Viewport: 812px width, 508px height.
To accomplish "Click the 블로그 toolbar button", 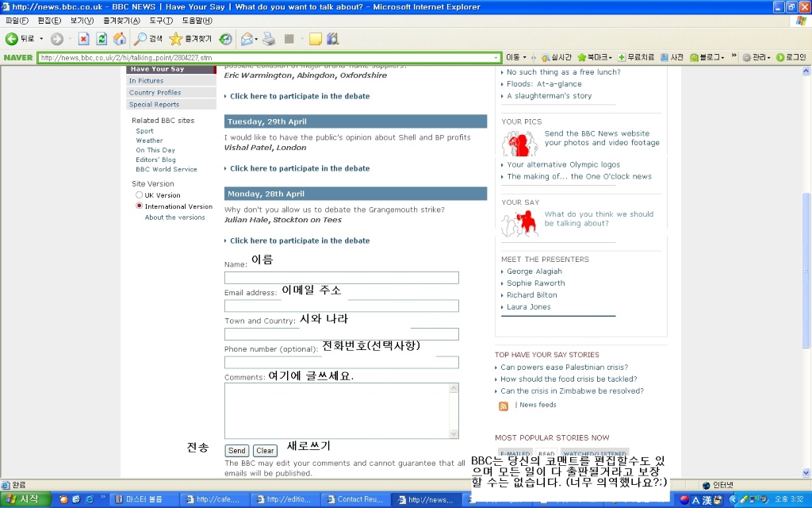I will pyautogui.click(x=707, y=57).
